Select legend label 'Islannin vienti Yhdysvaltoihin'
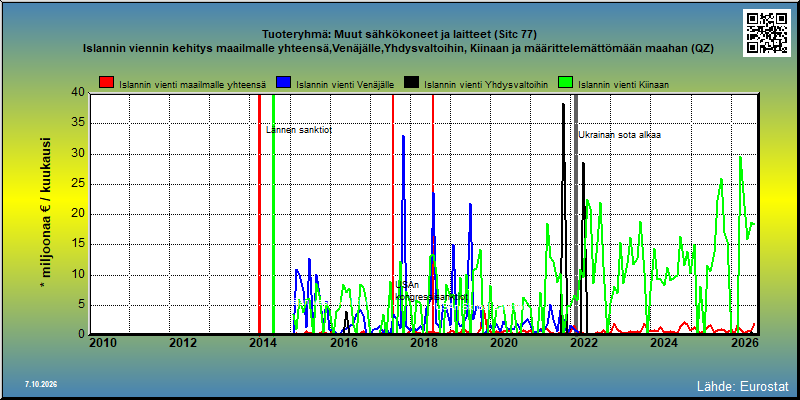 point(486,85)
